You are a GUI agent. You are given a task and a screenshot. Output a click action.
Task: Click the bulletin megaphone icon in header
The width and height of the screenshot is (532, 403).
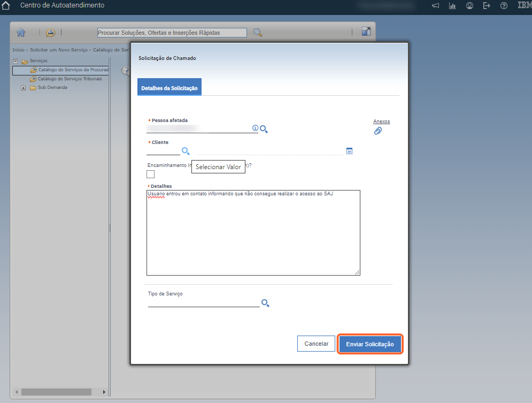(436, 6)
